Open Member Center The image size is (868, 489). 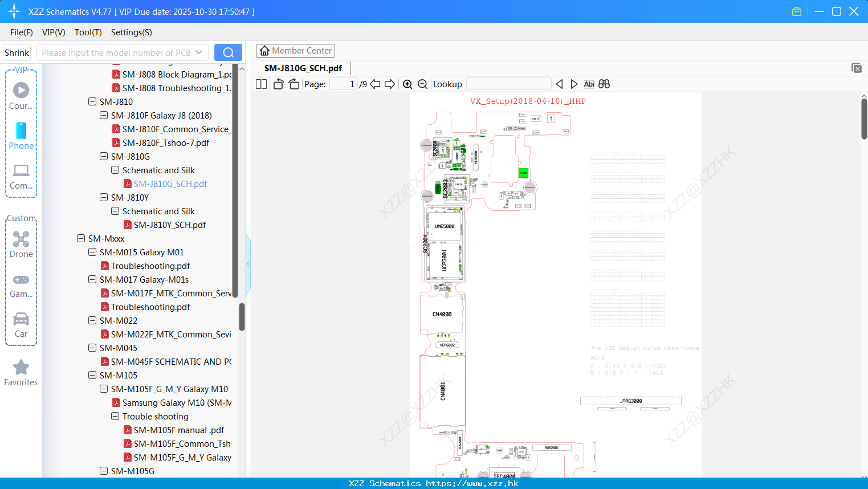tap(295, 51)
